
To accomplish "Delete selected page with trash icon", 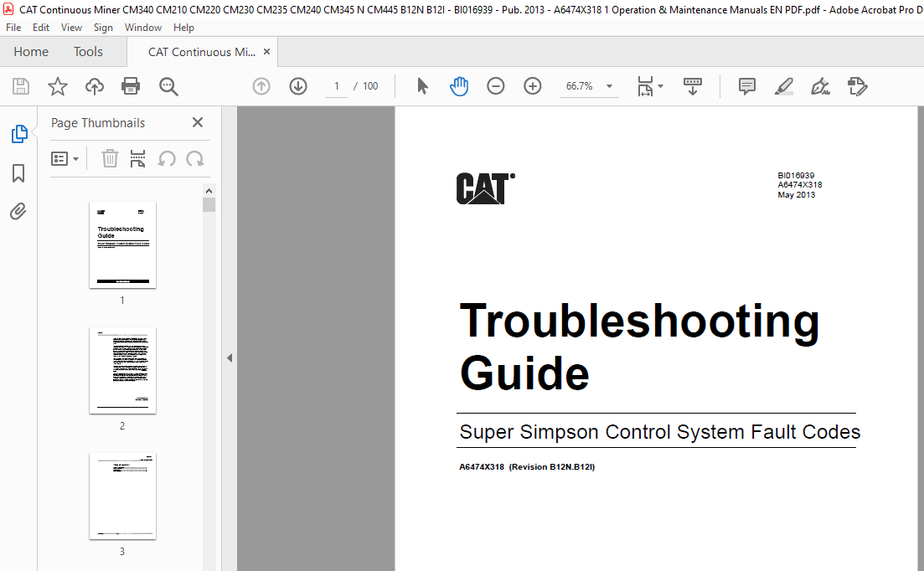I will click(110, 158).
